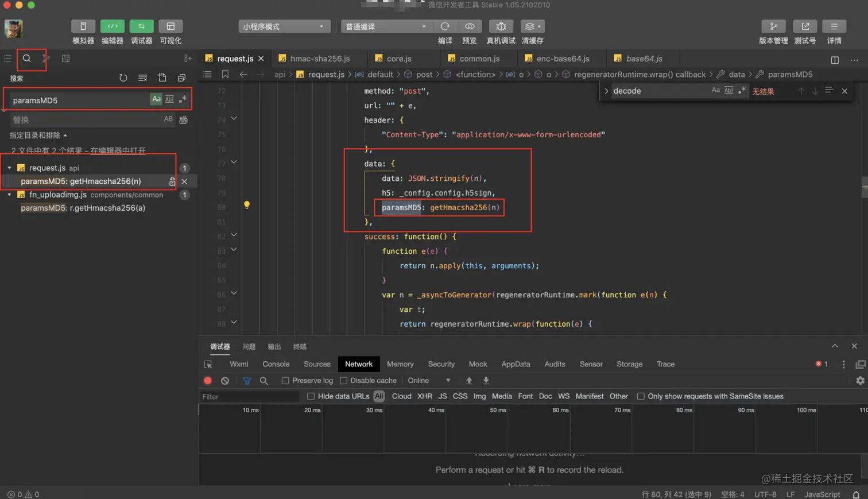Select paramsMD5: r.getHmacsha256(a) search result

(x=83, y=208)
